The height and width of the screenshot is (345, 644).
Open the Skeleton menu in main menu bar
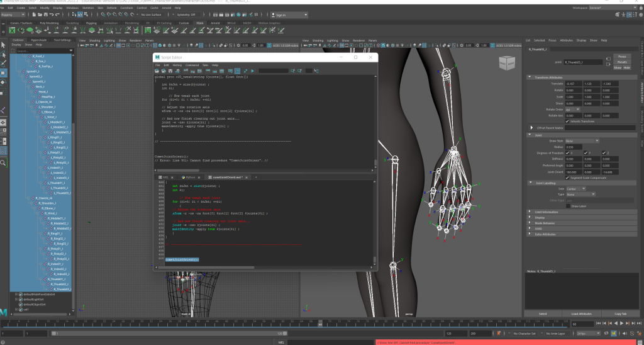pyautogui.click(x=88, y=8)
